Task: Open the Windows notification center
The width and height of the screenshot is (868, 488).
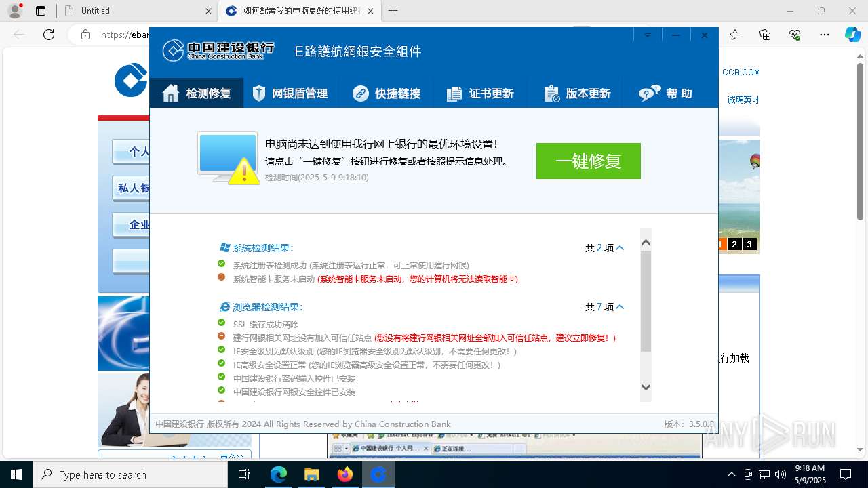Action: 846,474
